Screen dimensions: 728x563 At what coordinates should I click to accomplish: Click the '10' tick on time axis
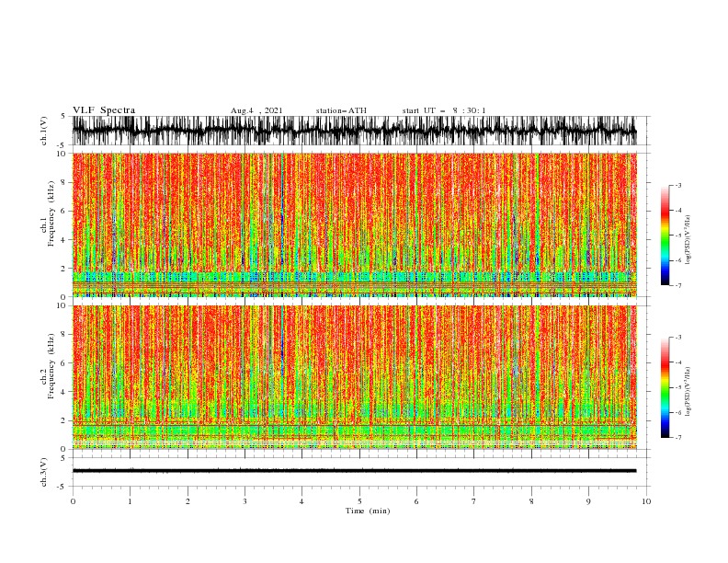tap(646, 501)
